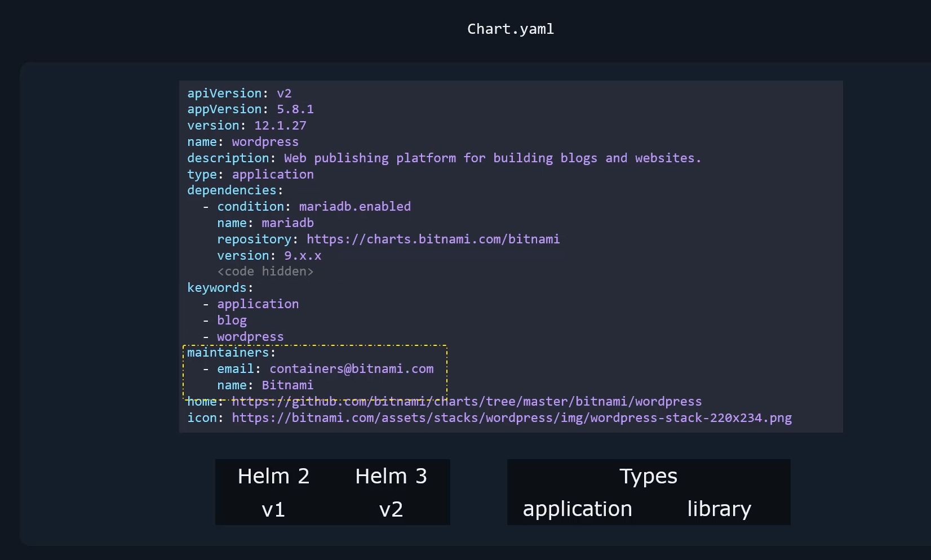Click the 'type: application' line
Viewport: 931px width, 560px height.
point(251,175)
